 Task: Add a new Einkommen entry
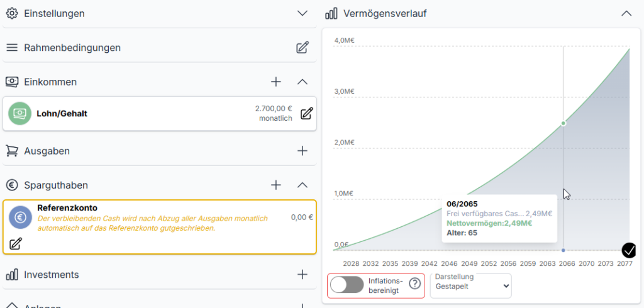pos(276,82)
